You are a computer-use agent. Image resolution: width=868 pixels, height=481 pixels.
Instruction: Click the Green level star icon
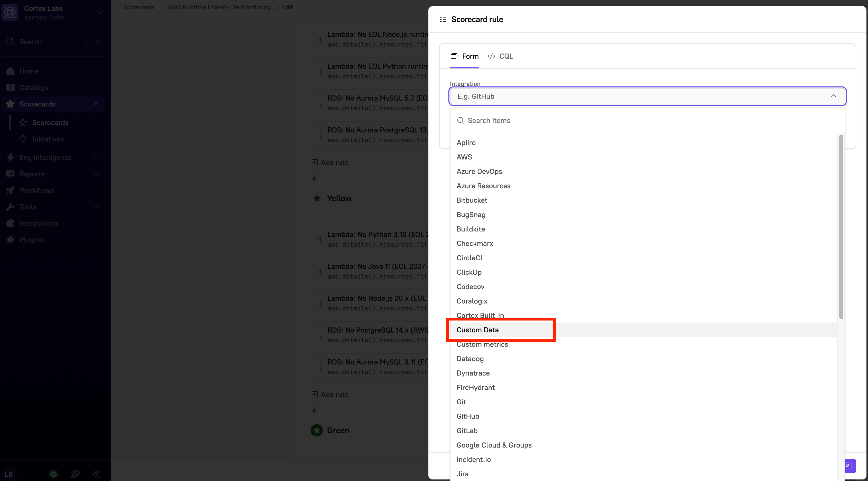317,430
